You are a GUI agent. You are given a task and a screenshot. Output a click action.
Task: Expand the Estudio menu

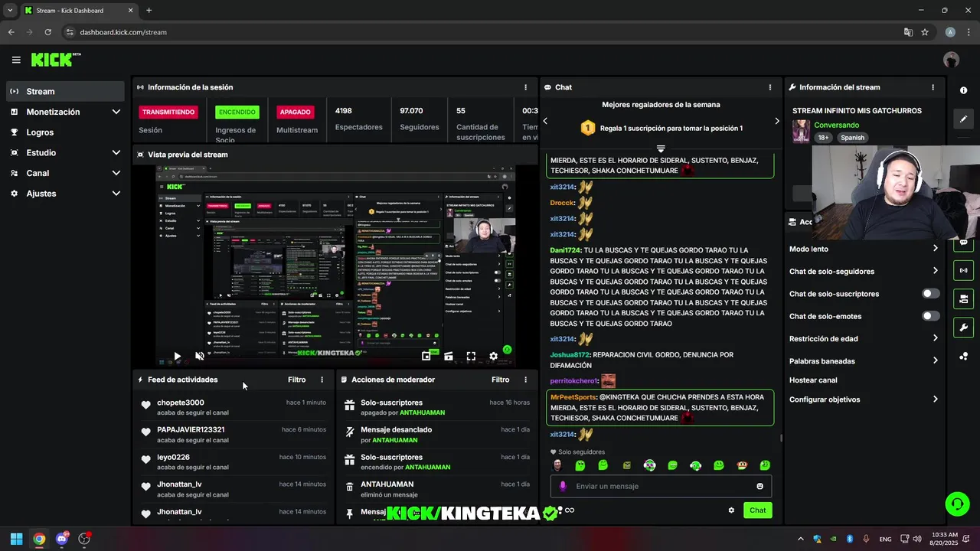(x=65, y=152)
